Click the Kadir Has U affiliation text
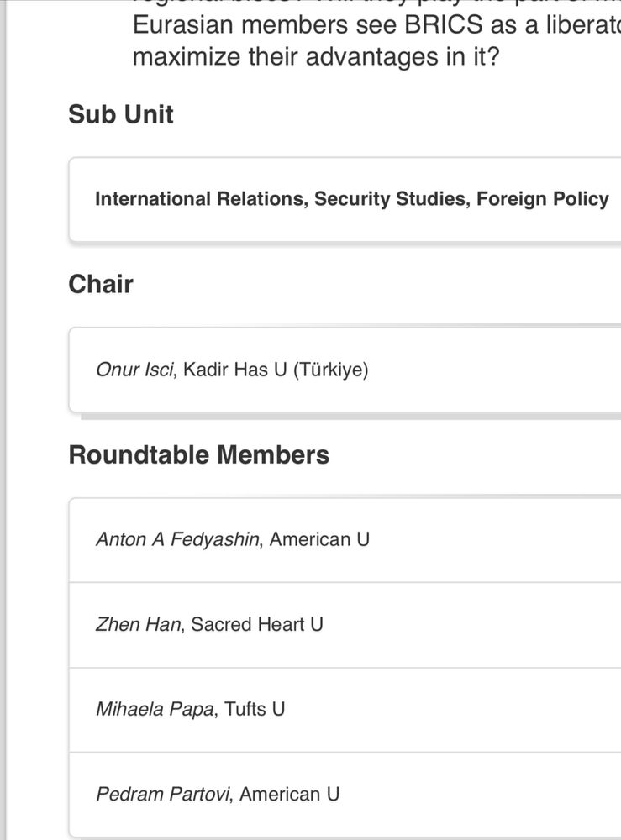This screenshot has width=621, height=840. [235, 370]
